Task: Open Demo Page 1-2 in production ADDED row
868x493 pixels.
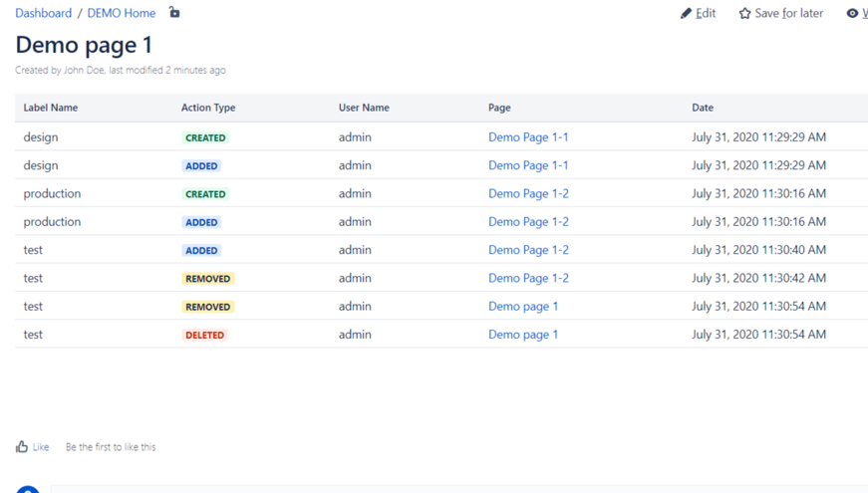Action: pos(528,222)
